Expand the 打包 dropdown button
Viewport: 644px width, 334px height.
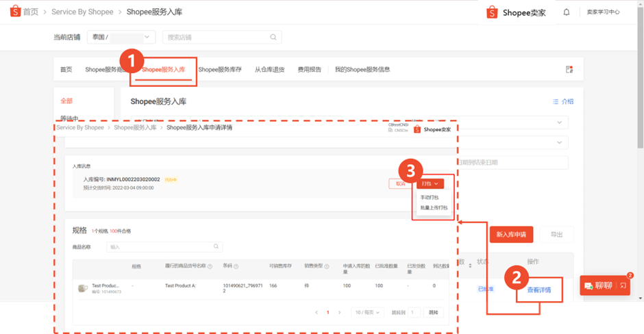[x=430, y=183]
